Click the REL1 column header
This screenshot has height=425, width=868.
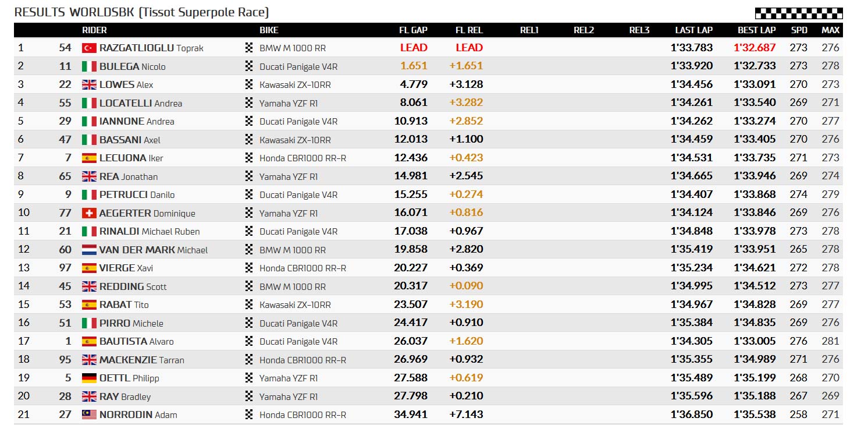pos(529,30)
